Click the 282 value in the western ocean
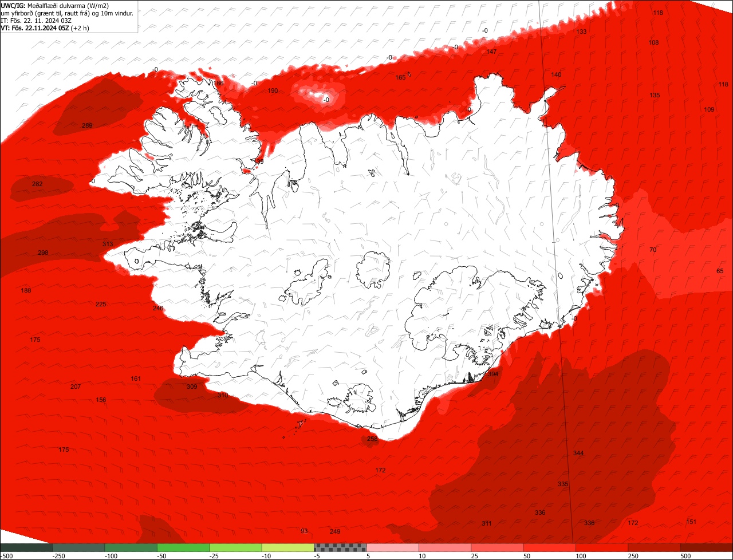The image size is (733, 560). pyautogui.click(x=37, y=184)
